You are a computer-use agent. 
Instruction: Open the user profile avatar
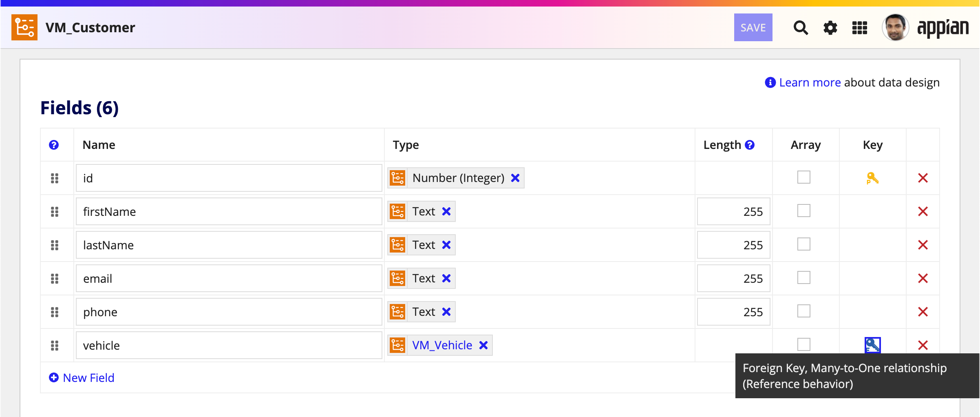click(x=895, y=27)
